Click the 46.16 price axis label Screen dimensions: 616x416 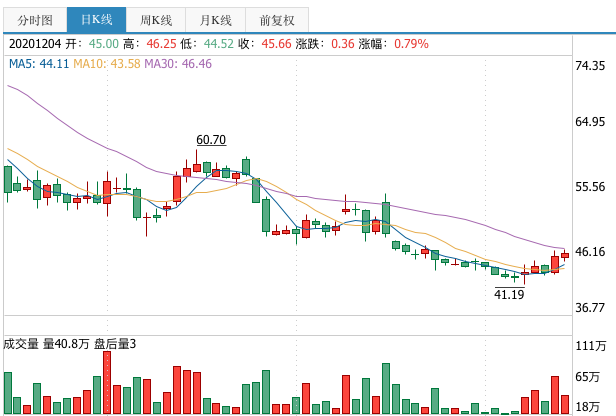[590, 252]
